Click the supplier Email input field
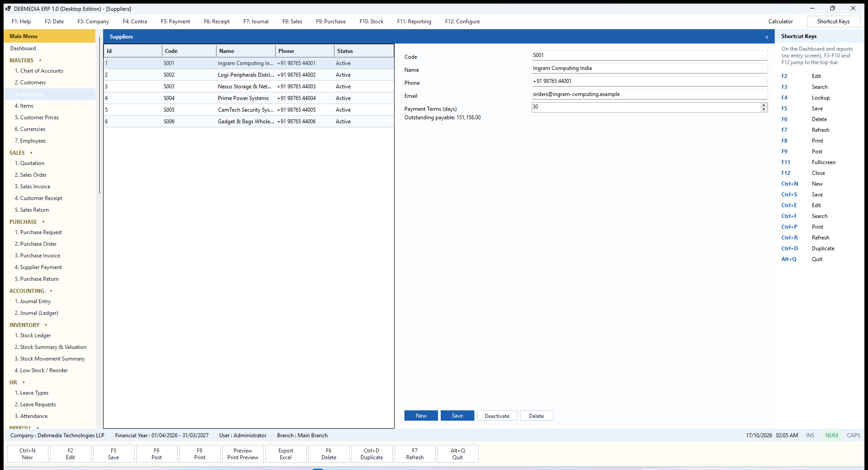Image resolution: width=868 pixels, height=470 pixels. tap(650, 94)
